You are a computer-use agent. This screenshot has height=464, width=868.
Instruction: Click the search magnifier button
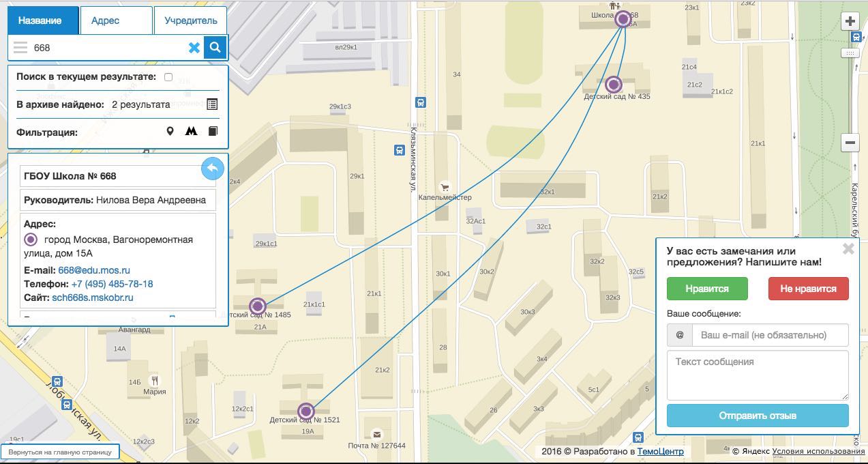(215, 48)
